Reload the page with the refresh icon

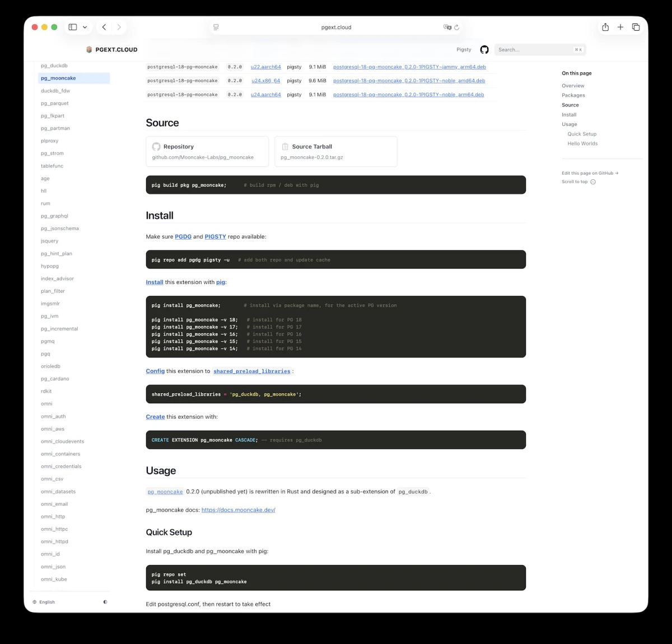(x=457, y=27)
